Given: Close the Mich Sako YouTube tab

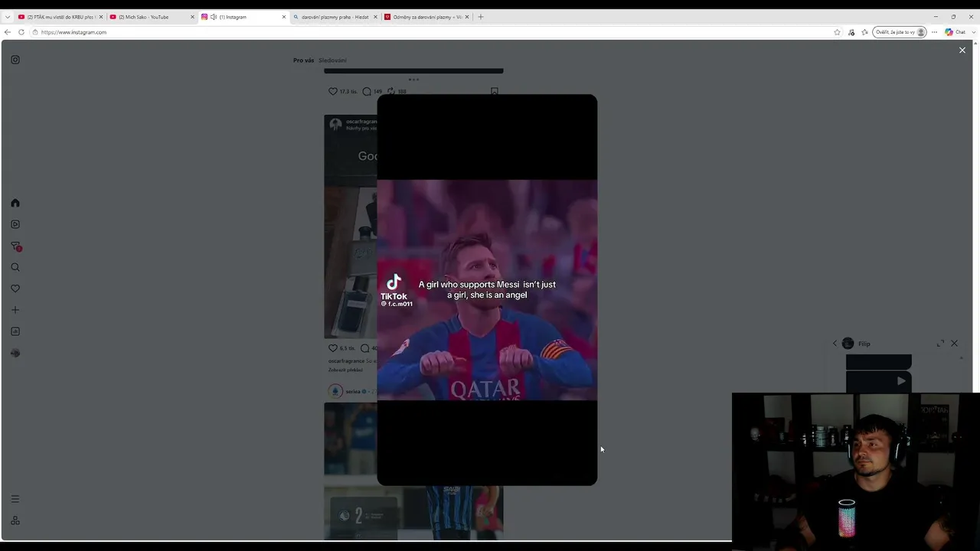Looking at the screenshot, I should [x=192, y=17].
